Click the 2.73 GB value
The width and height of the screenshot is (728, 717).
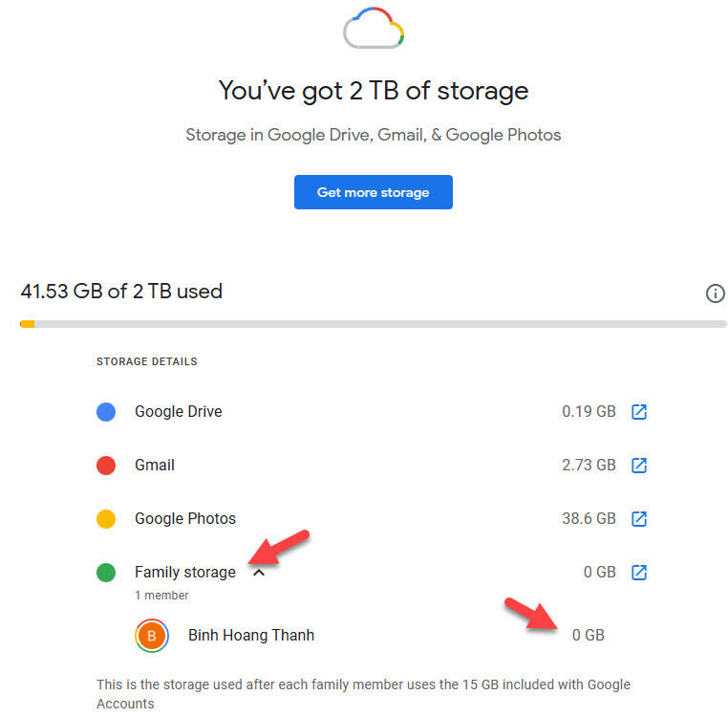tap(589, 466)
